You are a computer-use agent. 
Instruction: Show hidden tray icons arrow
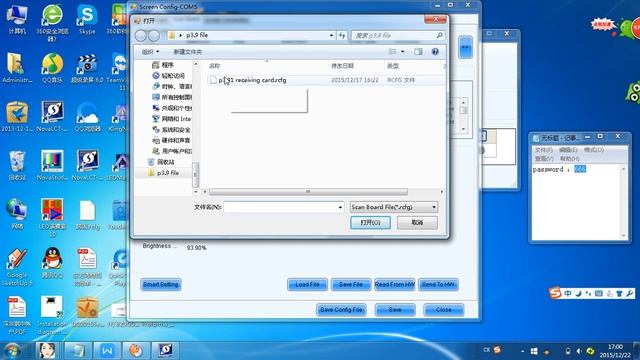click(x=522, y=351)
